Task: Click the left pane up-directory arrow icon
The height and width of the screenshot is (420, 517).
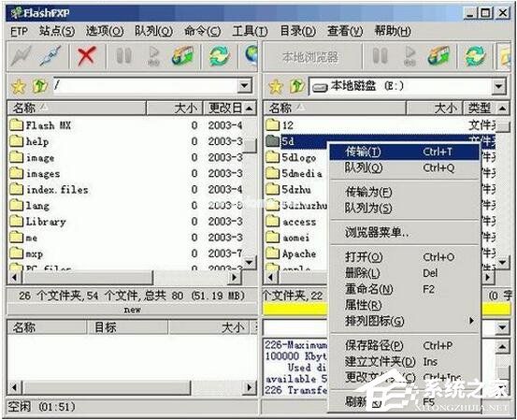Action: pos(39,86)
